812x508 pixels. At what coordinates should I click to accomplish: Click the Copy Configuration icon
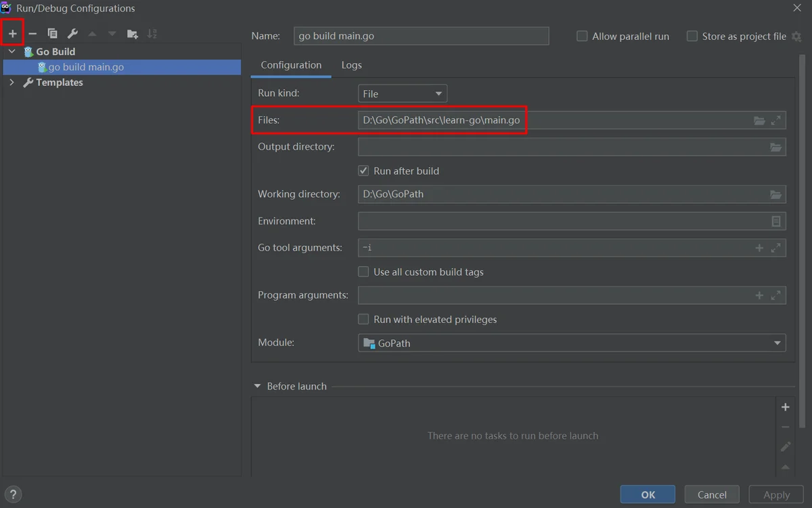52,33
